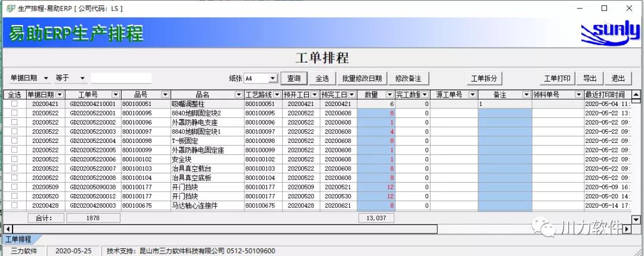Click the horizontal scrollbar left arrow
The height and width of the screenshot is (256, 644).
click(x=8, y=229)
